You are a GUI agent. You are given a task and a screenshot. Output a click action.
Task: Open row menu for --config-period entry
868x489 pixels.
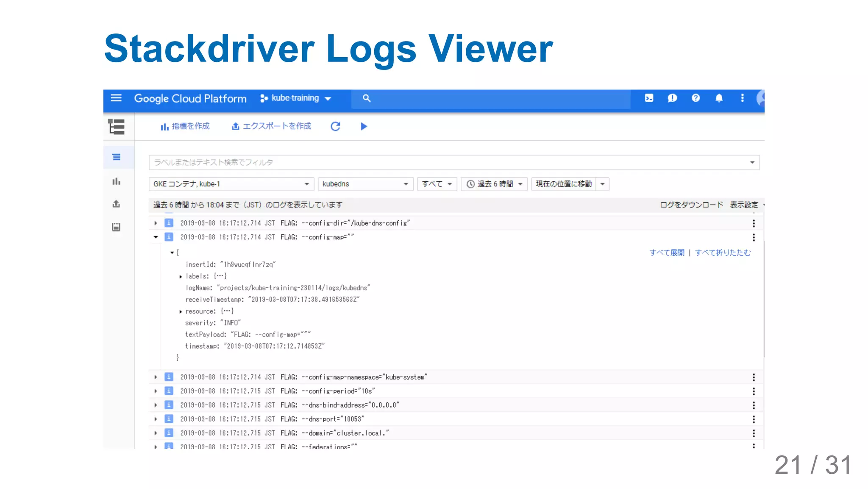tap(754, 391)
